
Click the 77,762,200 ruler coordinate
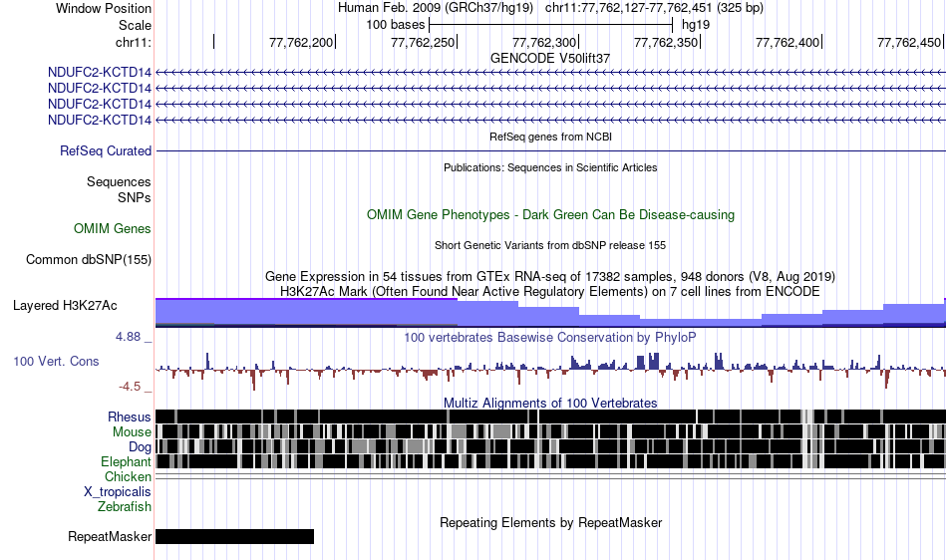(x=301, y=42)
